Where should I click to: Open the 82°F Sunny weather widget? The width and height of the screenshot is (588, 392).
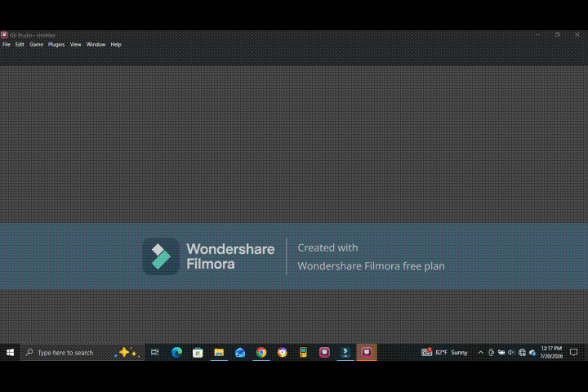click(x=445, y=352)
